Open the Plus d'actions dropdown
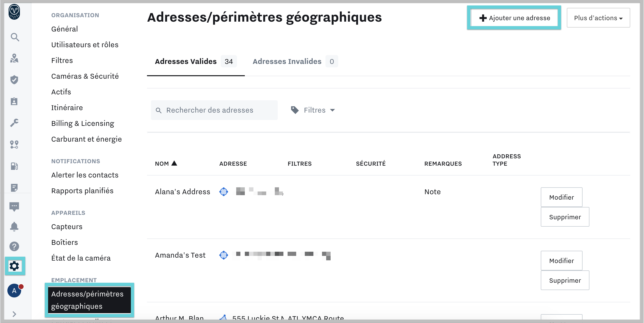The width and height of the screenshot is (644, 323). tap(598, 18)
